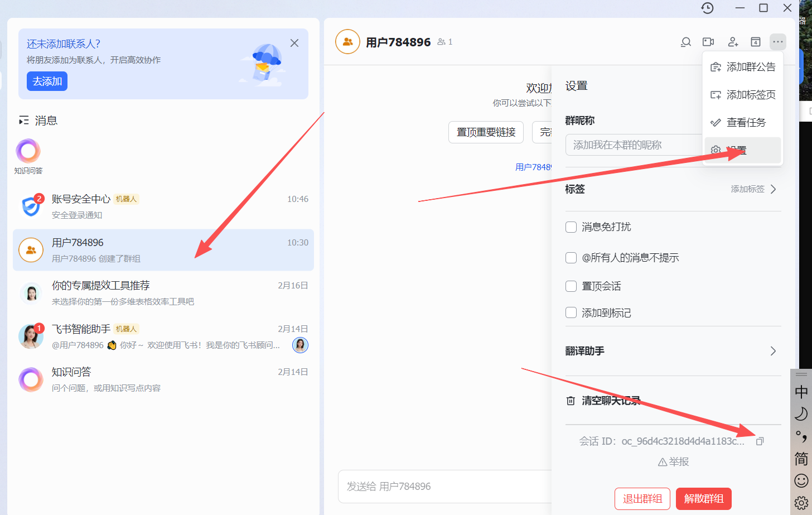Click the 发送给 用户784896 message box
The image size is (812, 515).
click(444, 487)
